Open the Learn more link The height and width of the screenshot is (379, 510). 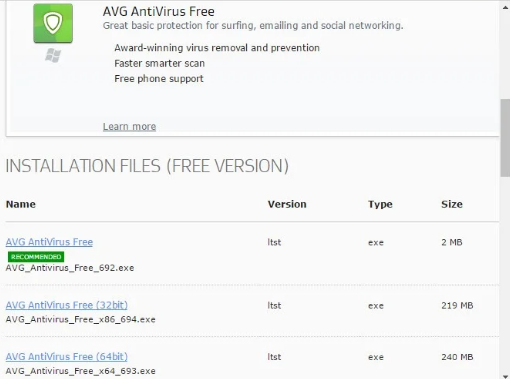(129, 127)
